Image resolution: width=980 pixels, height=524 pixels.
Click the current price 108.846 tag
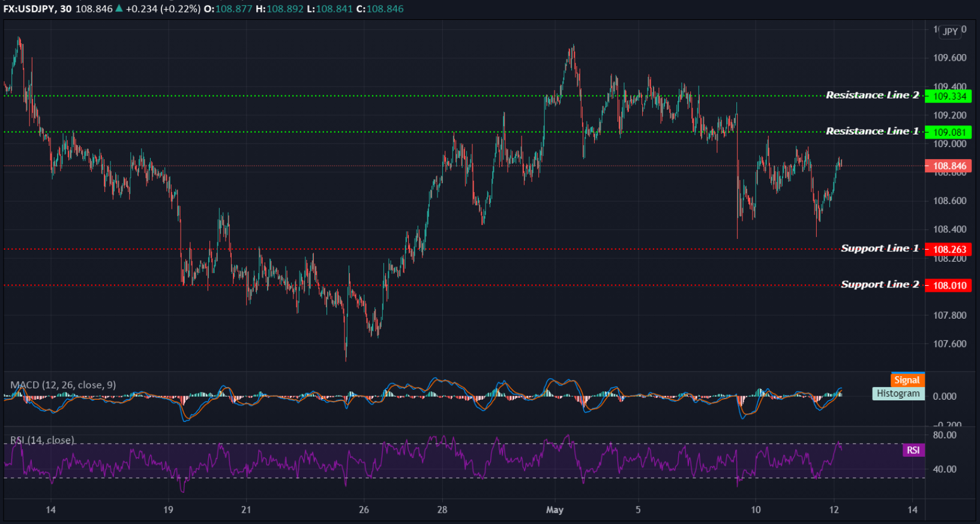[948, 166]
